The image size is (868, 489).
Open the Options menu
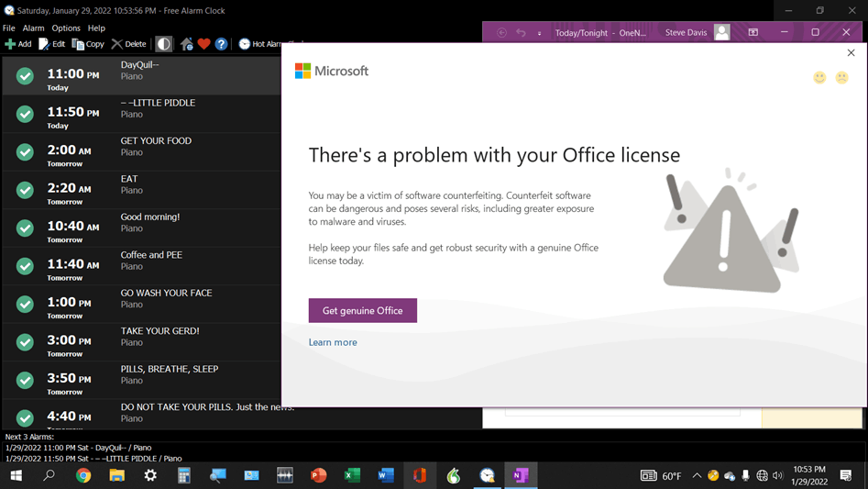point(66,28)
